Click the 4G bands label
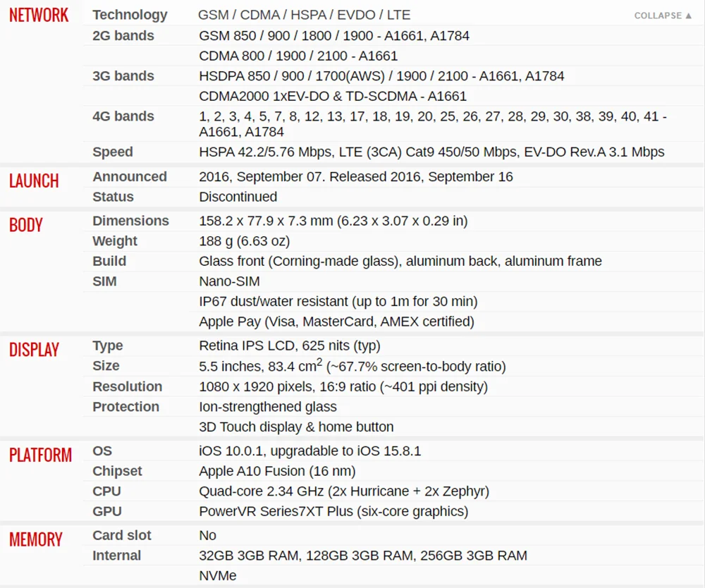Image resolution: width=705 pixels, height=588 pixels. (123, 116)
